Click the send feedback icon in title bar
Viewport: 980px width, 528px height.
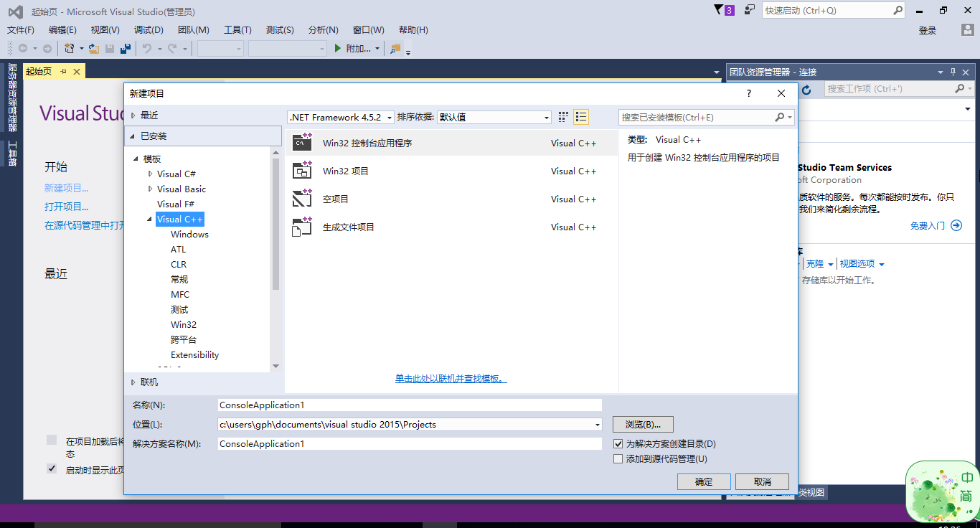750,10
